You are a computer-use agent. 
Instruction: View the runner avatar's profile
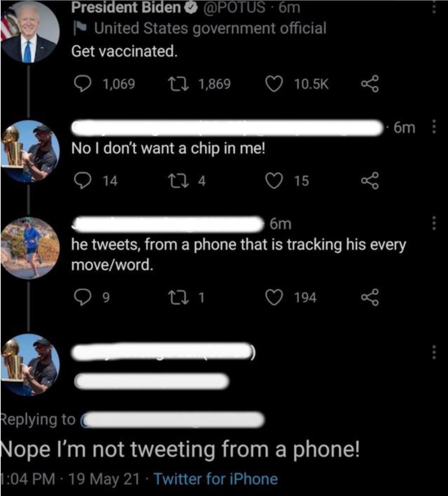(30, 248)
